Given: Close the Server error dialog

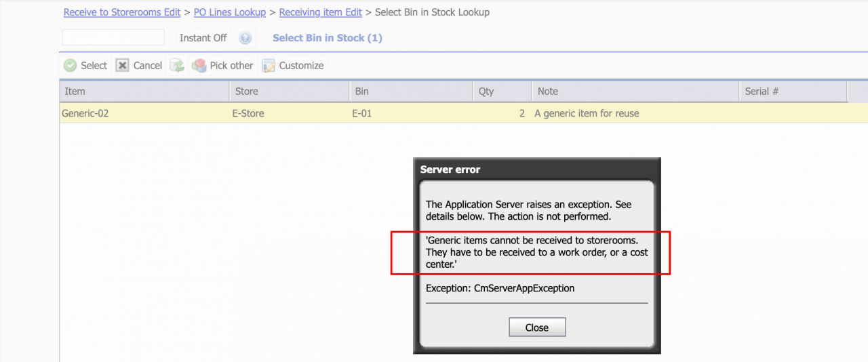Looking at the screenshot, I should coord(537,327).
